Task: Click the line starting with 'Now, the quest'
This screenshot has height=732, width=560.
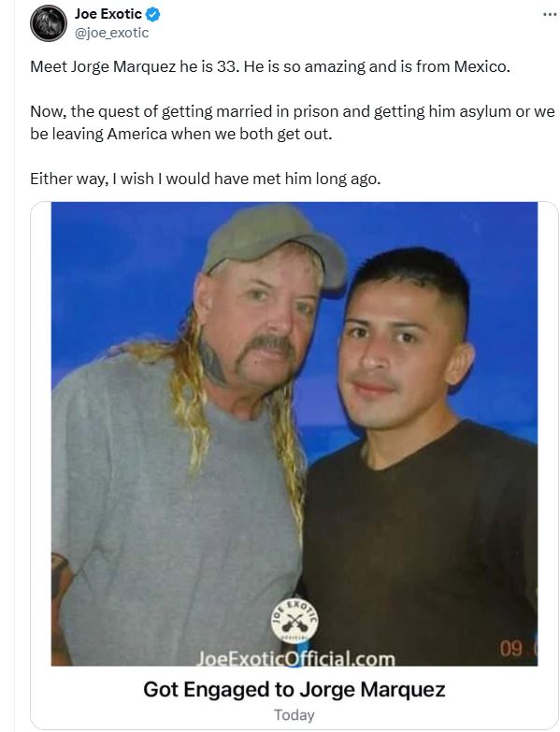Action: pyautogui.click(x=293, y=111)
